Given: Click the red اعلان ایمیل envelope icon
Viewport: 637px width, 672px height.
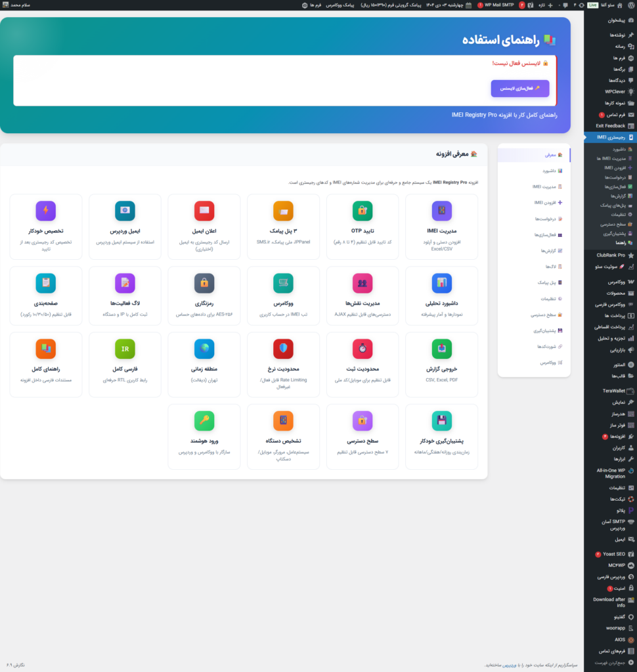Looking at the screenshot, I should 204,211.
